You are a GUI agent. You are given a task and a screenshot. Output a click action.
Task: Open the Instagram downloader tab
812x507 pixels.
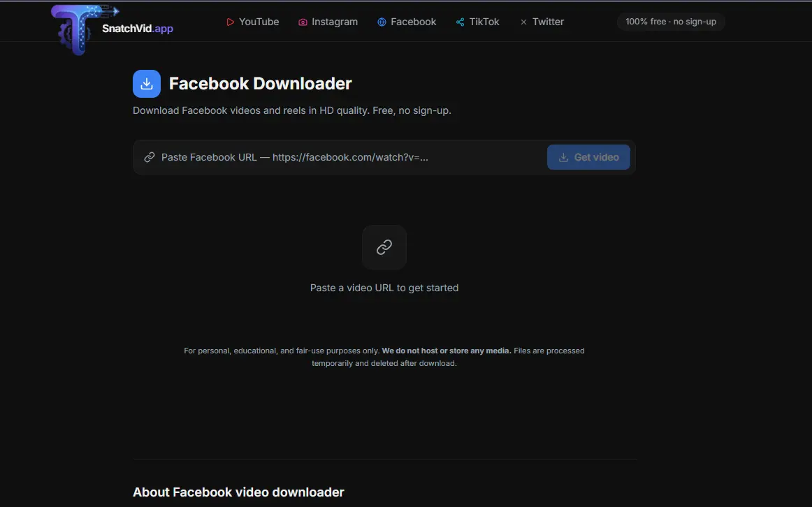pyautogui.click(x=328, y=22)
